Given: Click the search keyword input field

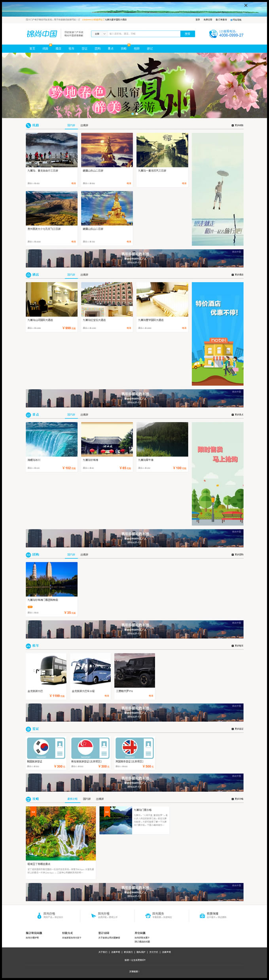Looking at the screenshot, I should (x=144, y=34).
